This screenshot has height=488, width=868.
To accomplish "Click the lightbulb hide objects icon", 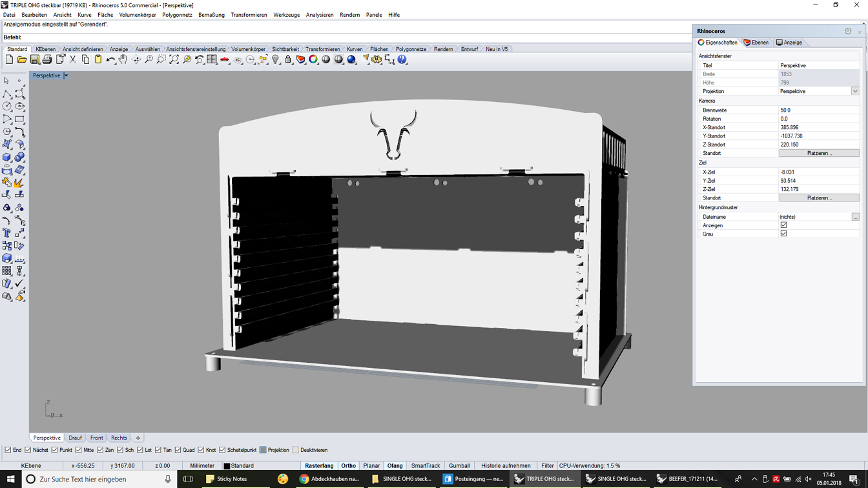I will (x=276, y=59).
